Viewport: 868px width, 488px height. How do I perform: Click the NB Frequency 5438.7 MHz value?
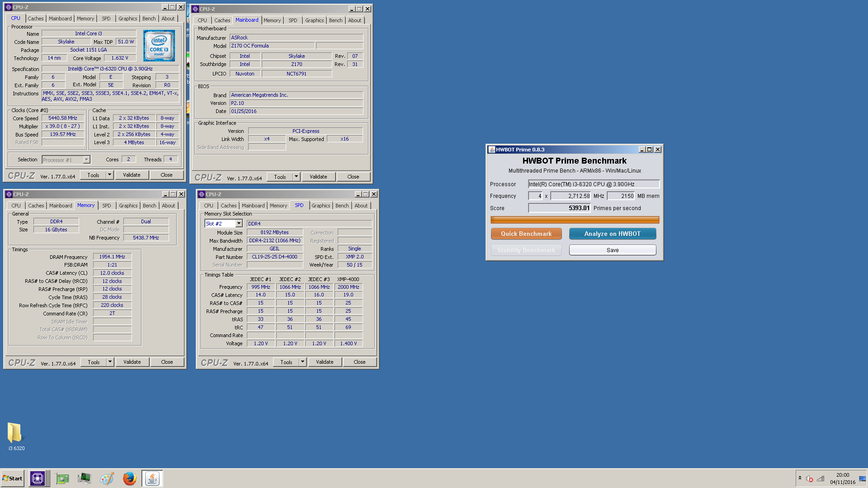click(x=146, y=238)
